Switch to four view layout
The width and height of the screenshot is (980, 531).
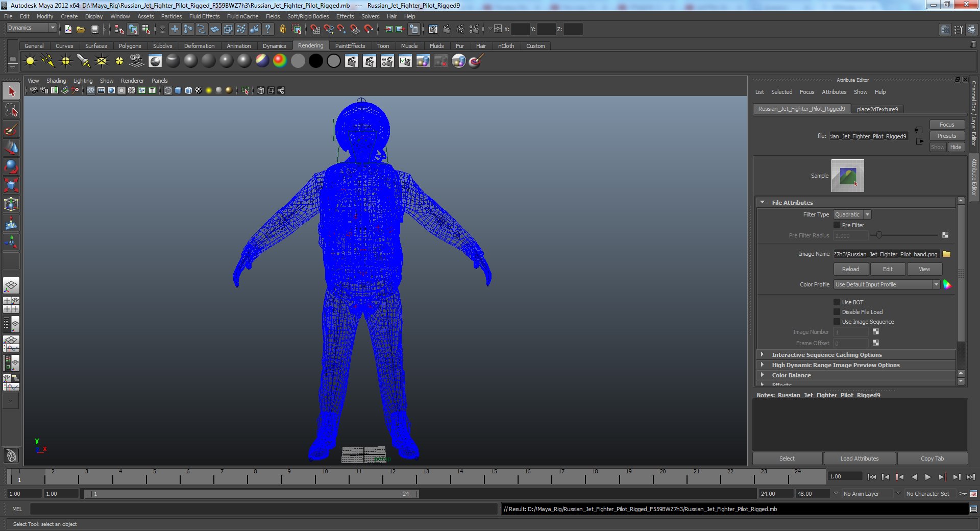[x=11, y=305]
